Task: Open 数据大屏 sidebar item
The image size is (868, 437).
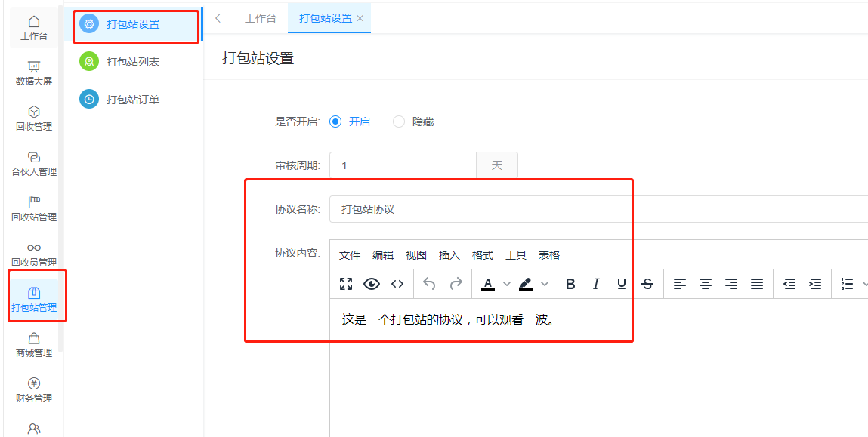Action: click(34, 73)
